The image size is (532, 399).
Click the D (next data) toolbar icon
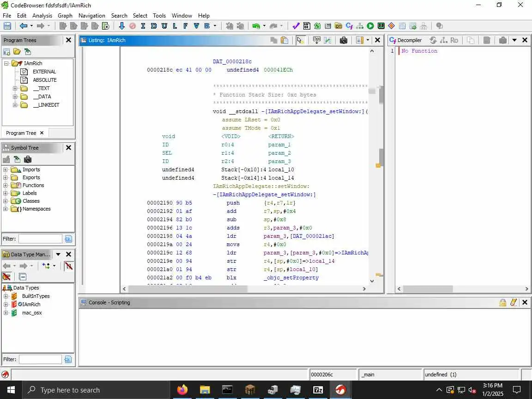(x=154, y=26)
